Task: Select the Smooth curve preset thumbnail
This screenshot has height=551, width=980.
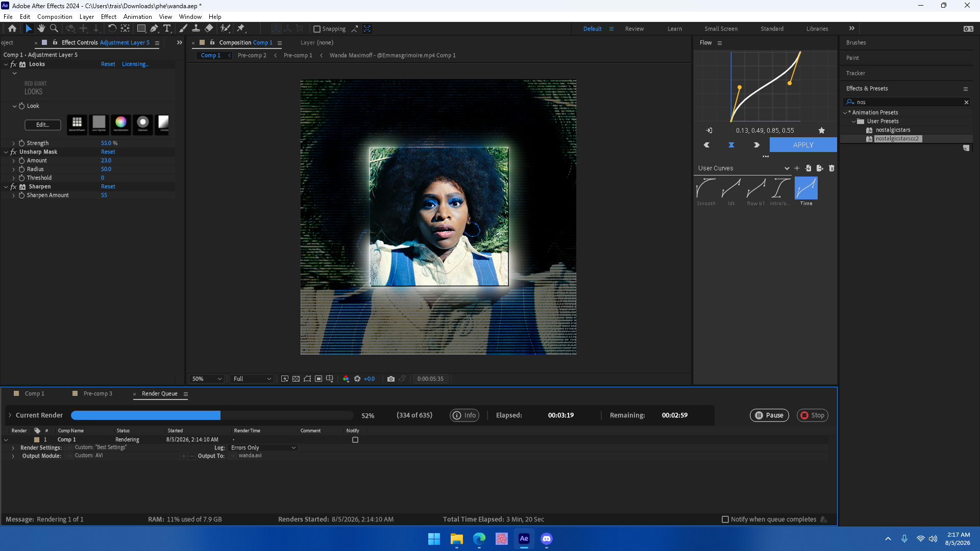Action: [706, 188]
